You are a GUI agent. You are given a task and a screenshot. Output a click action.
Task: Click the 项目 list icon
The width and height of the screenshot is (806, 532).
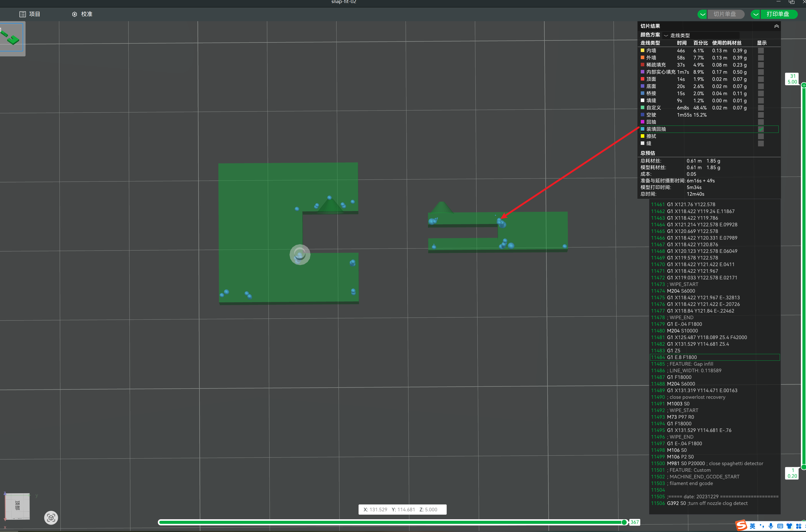click(22, 14)
